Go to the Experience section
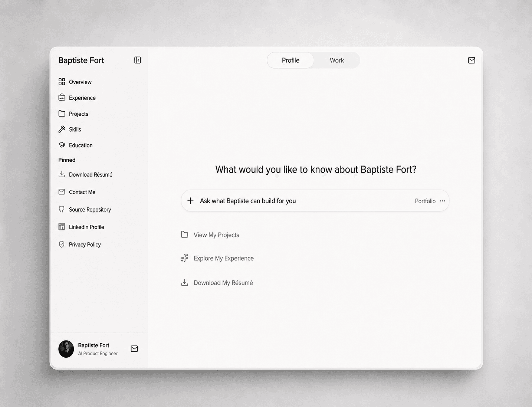The height and width of the screenshot is (407, 532). [x=82, y=98]
